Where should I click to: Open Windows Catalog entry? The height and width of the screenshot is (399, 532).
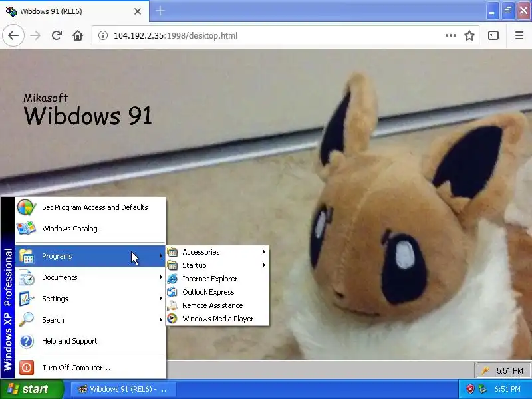[90, 229]
